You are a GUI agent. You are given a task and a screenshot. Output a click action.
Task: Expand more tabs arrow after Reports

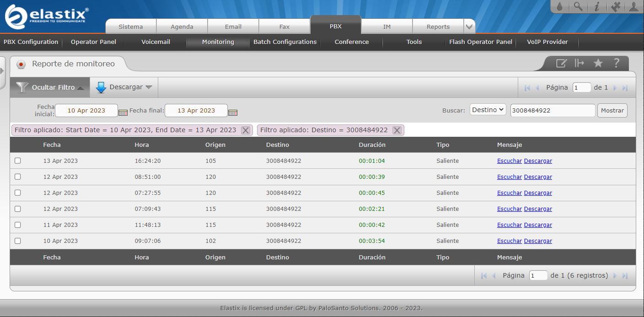pos(469,27)
